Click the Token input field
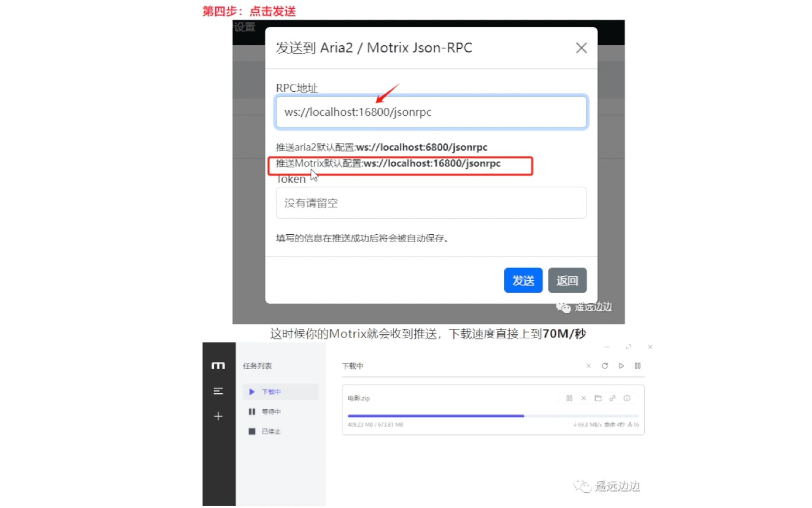The image size is (812, 508). (x=431, y=203)
